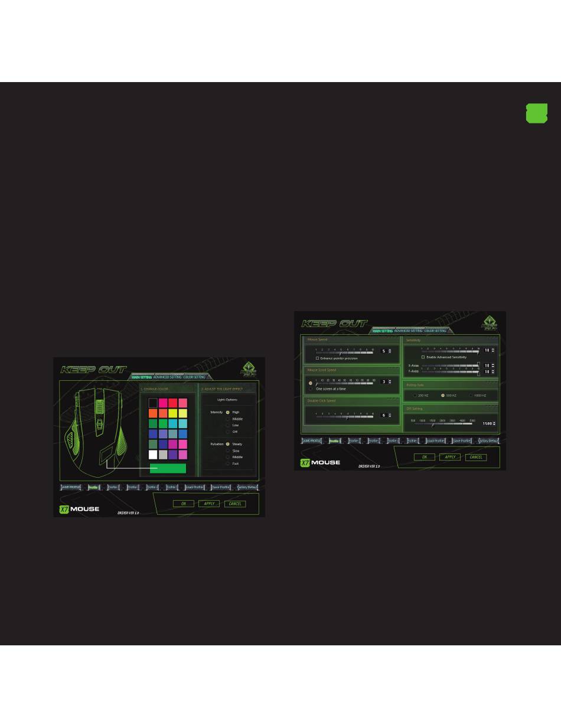Click the Mouse Speed value stepper arrows
The height and width of the screenshot is (728, 561).
pyautogui.click(x=390, y=351)
